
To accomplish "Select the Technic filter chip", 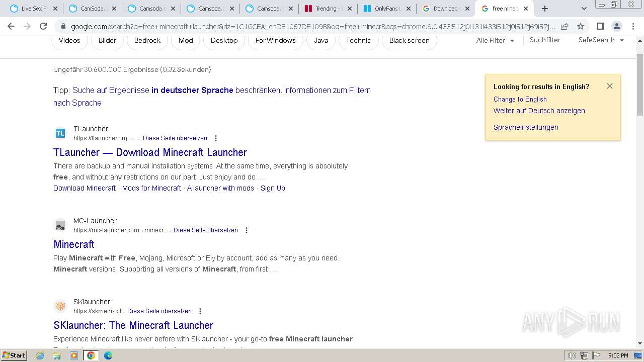I will (358, 40).
